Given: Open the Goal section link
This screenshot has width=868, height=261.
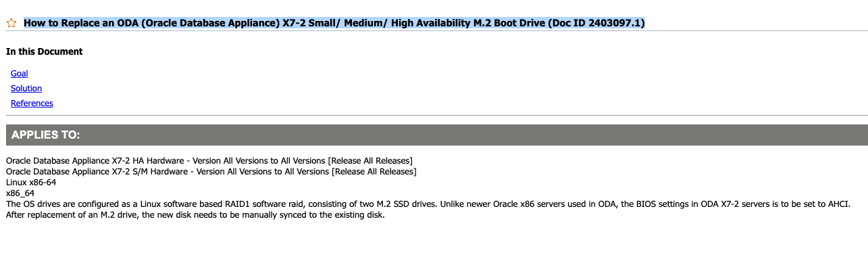Looking at the screenshot, I should pyautogui.click(x=20, y=74).
